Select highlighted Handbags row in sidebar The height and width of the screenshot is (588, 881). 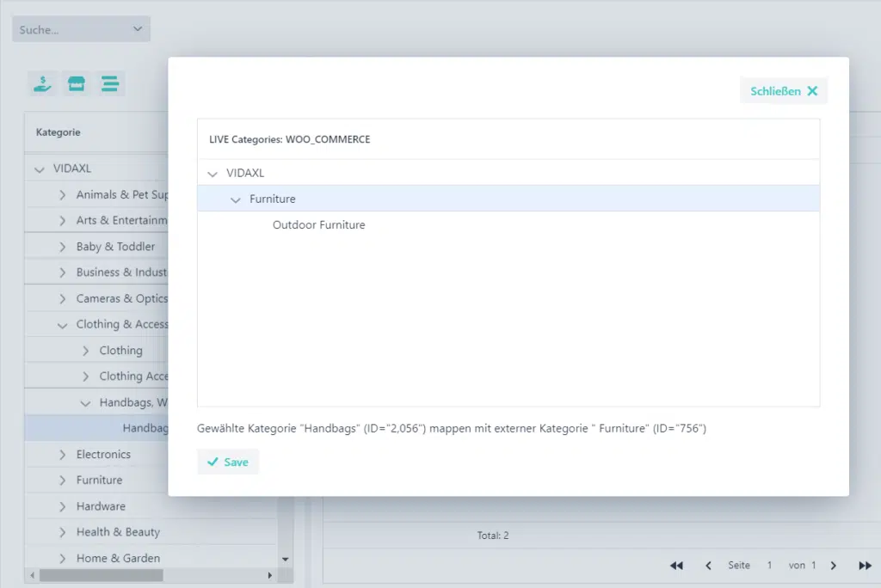[x=96, y=428]
